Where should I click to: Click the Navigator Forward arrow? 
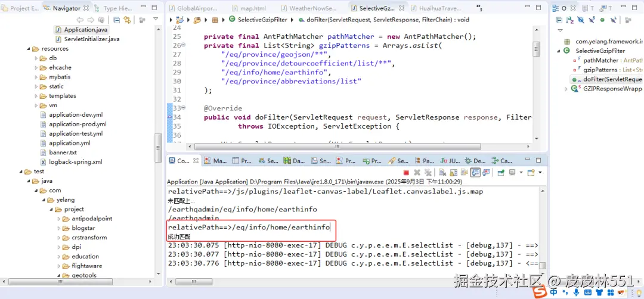coord(91,20)
